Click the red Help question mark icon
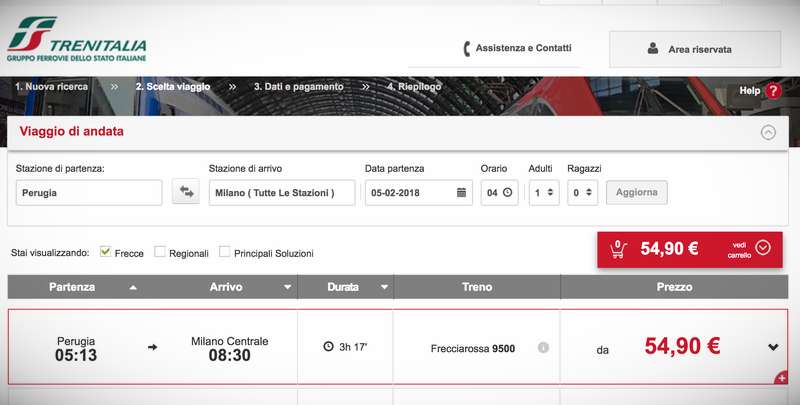Viewport: 800px width, 405px height. (x=772, y=91)
